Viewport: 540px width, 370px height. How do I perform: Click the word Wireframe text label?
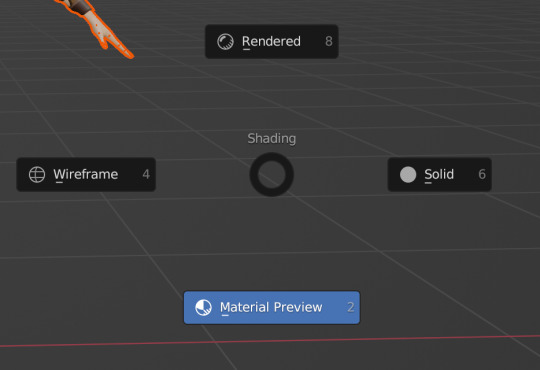86,174
